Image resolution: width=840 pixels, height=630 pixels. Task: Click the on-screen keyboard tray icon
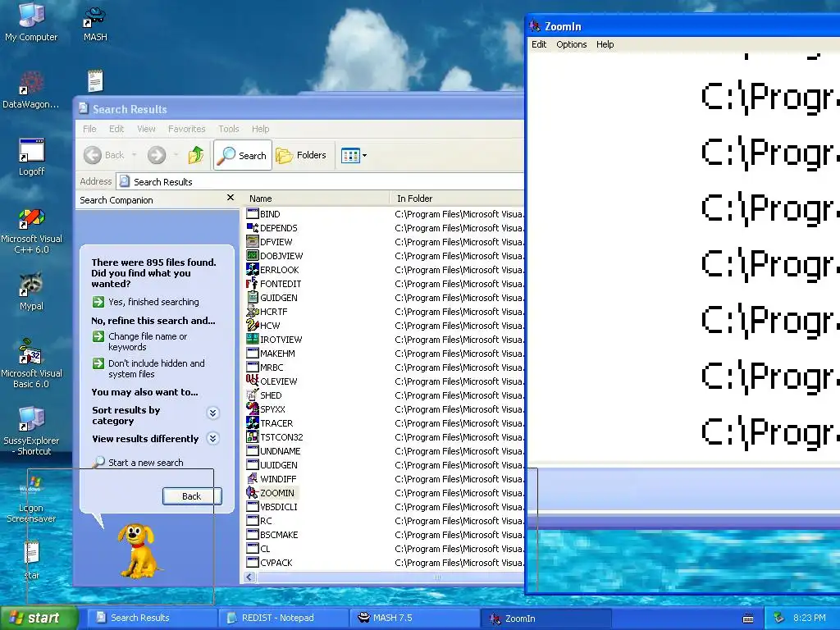tap(748, 619)
